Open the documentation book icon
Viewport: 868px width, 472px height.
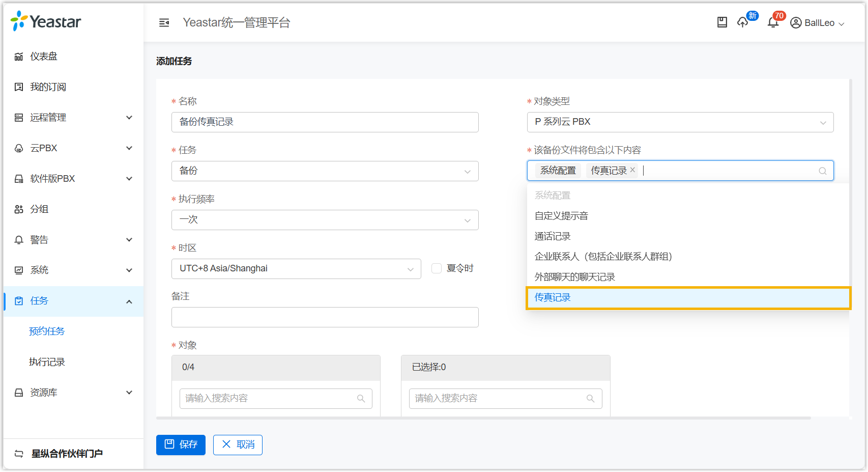(x=722, y=22)
